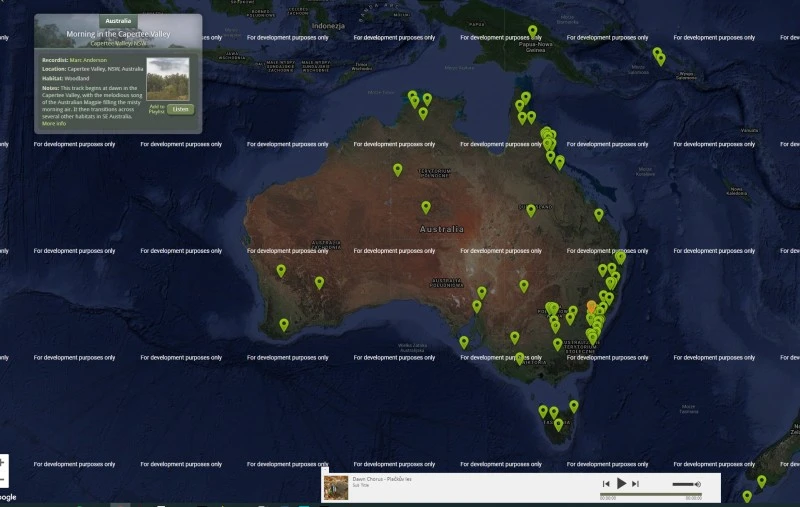Image resolution: width=800 pixels, height=507 pixels.
Task: Add track to playlist
Action: tap(156, 109)
